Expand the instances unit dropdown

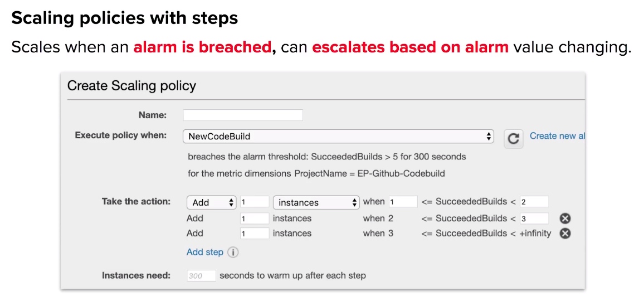click(316, 202)
